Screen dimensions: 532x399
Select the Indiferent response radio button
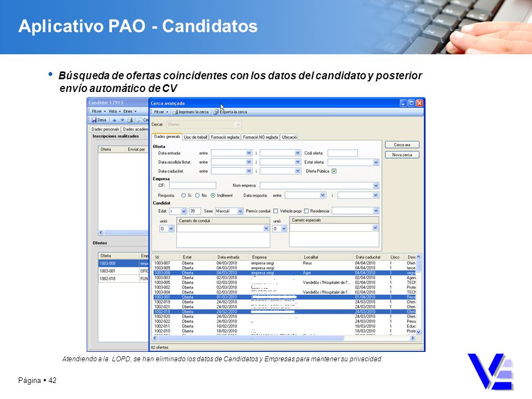tap(213, 196)
